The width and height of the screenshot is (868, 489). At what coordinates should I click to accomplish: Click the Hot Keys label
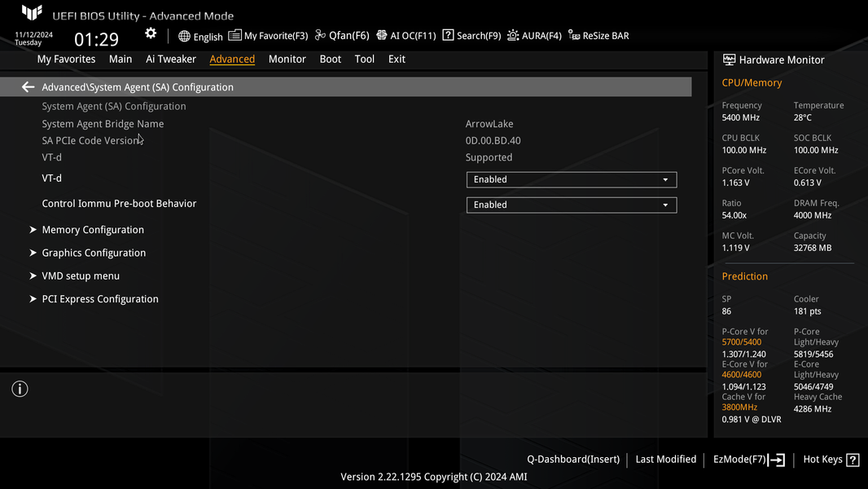tap(822, 459)
